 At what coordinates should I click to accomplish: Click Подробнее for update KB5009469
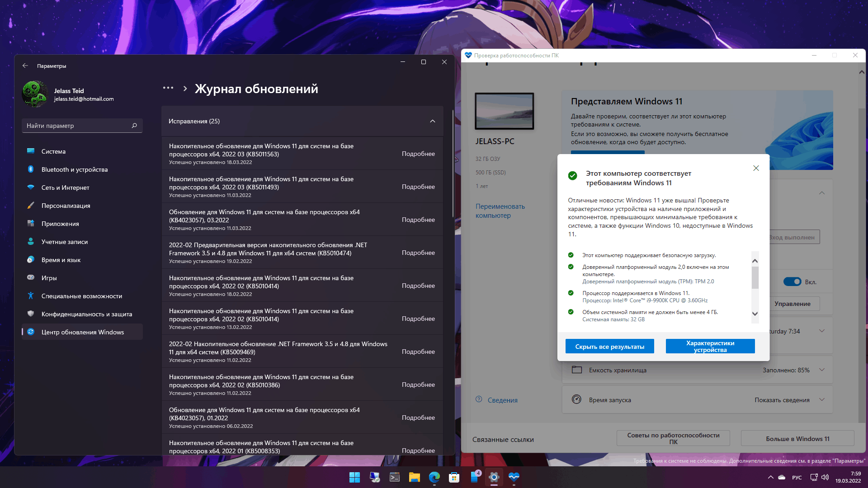(x=418, y=352)
